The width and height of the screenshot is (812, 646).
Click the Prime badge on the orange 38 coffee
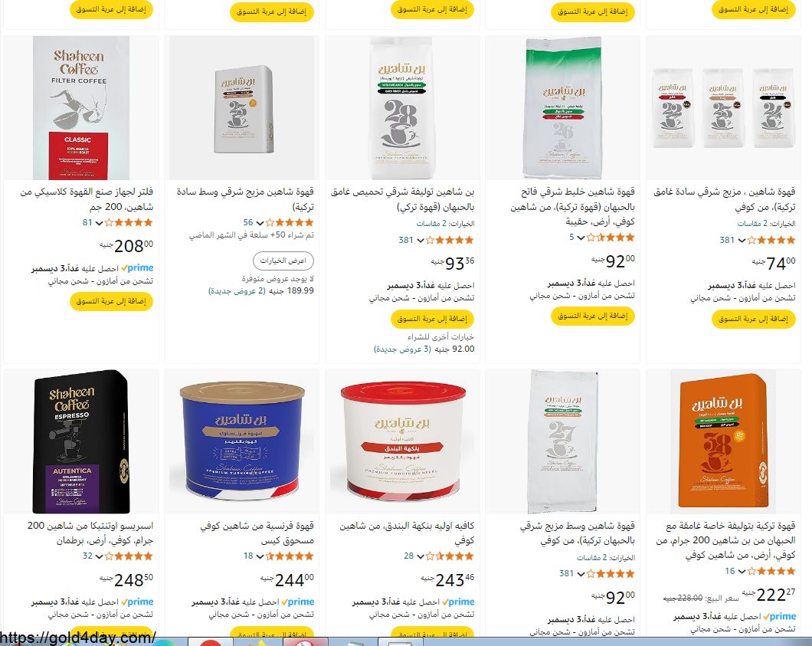click(779, 616)
